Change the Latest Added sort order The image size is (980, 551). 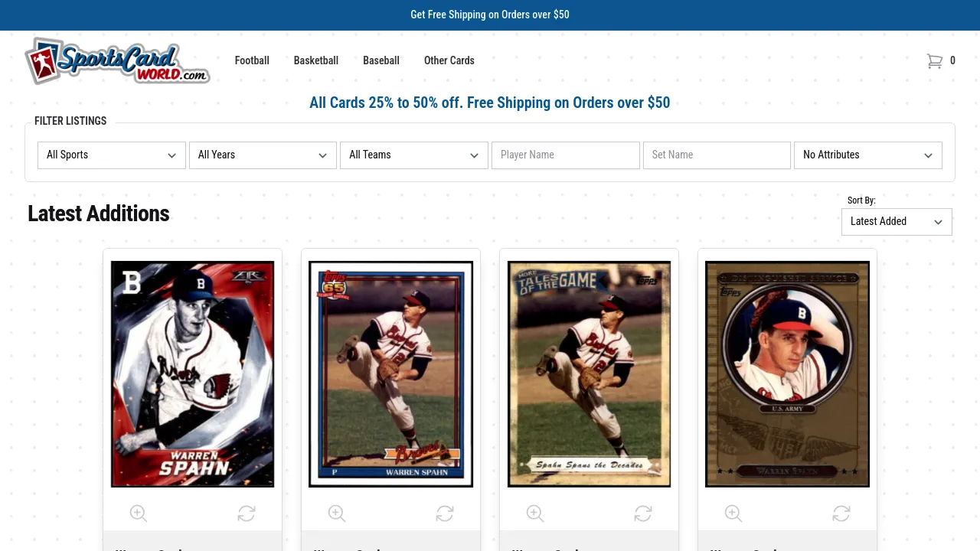click(x=897, y=221)
